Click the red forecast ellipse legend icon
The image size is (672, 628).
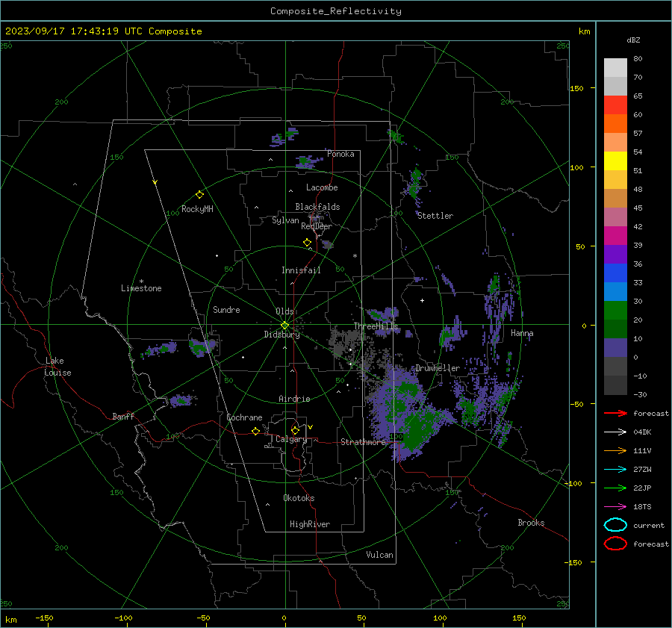coord(615,544)
